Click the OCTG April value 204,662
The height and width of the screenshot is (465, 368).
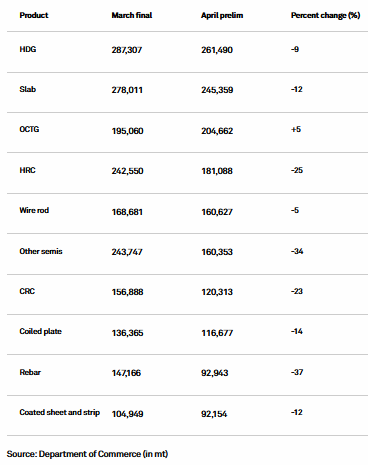coord(217,131)
